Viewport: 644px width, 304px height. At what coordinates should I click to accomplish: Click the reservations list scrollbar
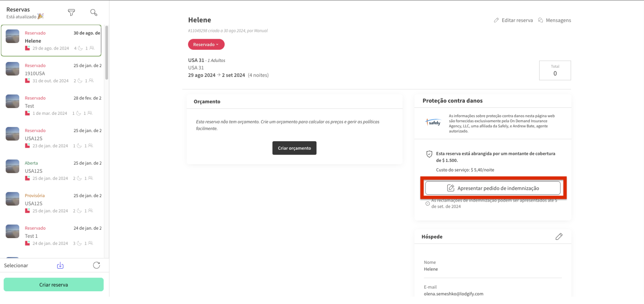[106, 52]
